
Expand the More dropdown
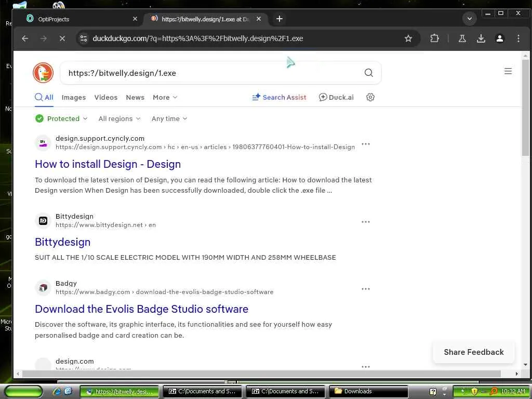coord(165,97)
